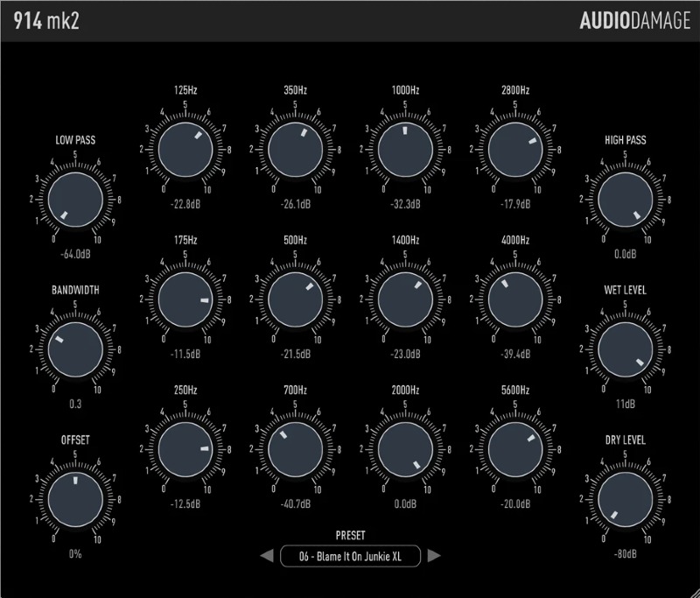
Task: Click the 0.0dB value under 2000Hz
Action: pyautogui.click(x=405, y=504)
